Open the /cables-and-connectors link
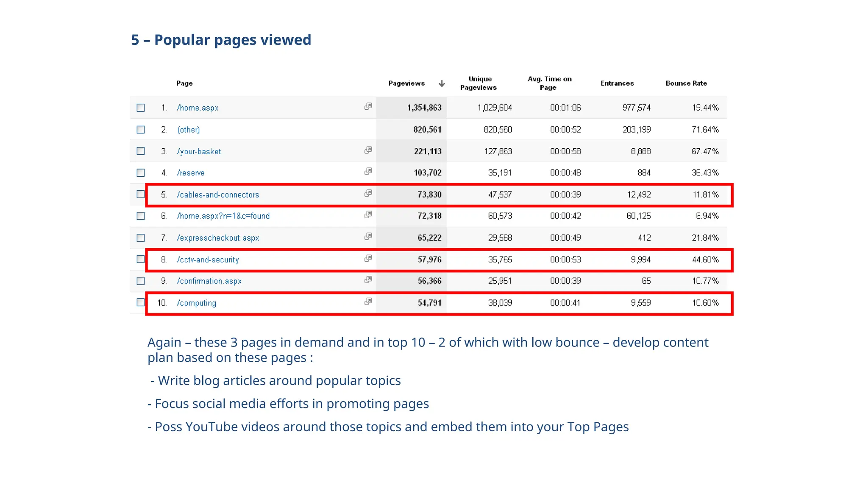868x488 pixels. coord(218,195)
